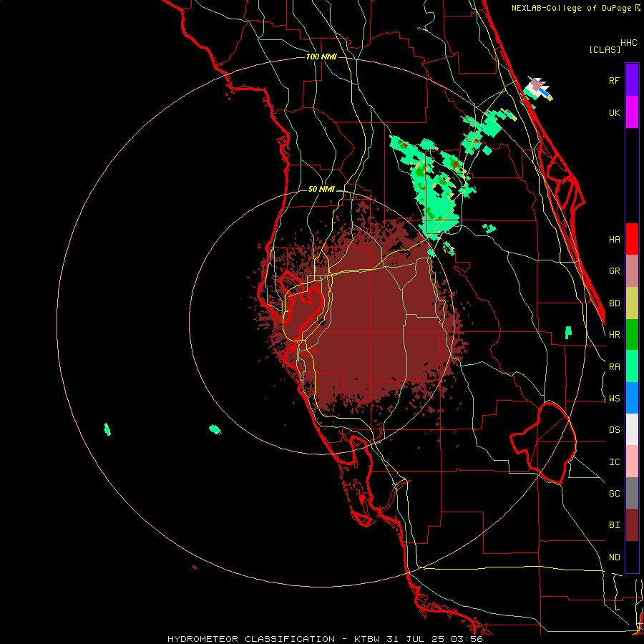This screenshot has height=644, width=644.
Task: Click the GC gray legend swatch
Action: 632,493
